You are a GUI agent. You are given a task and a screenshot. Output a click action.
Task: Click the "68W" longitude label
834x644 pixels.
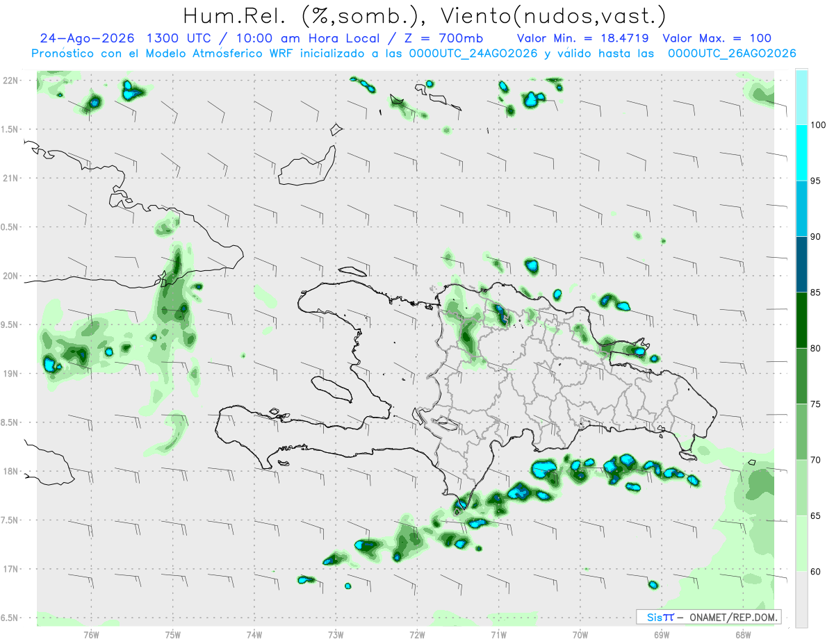tap(743, 634)
